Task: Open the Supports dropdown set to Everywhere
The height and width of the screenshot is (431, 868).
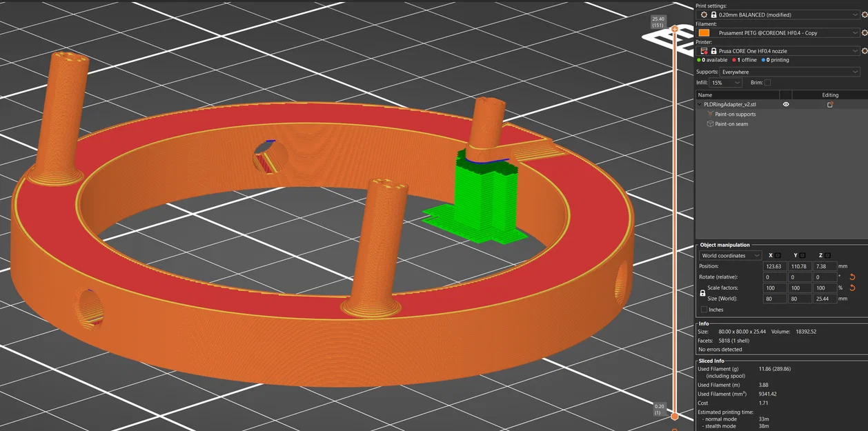Action: point(790,72)
